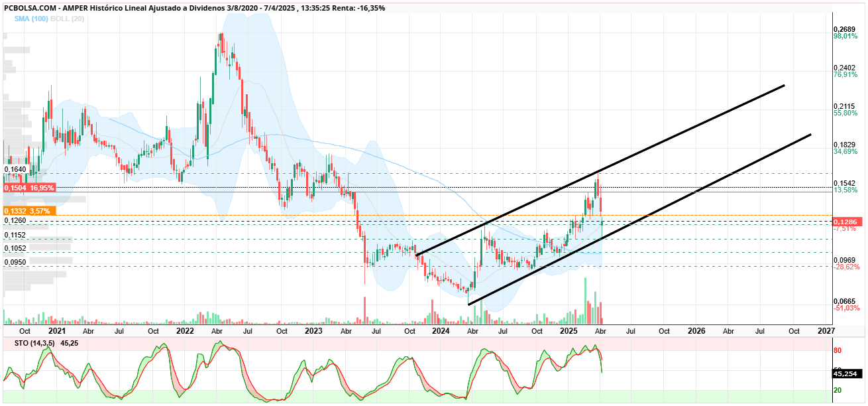This screenshot has width=868, height=406.
Task: Select the 0,1152 level label
Action: 15,236
